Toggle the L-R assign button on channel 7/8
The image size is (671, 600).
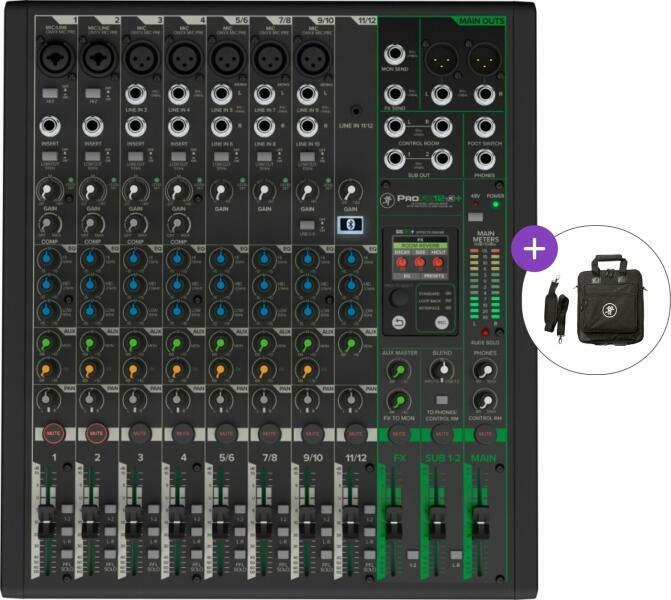coord(282,532)
